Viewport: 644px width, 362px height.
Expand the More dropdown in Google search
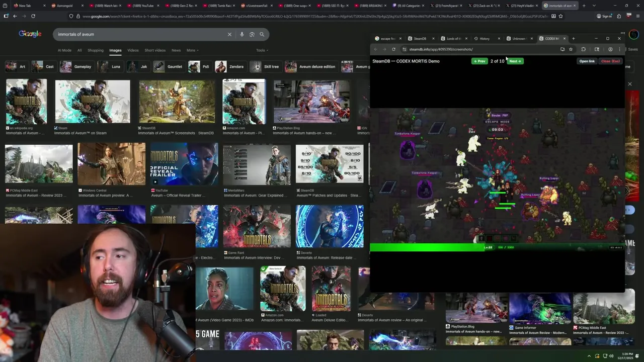click(192, 50)
